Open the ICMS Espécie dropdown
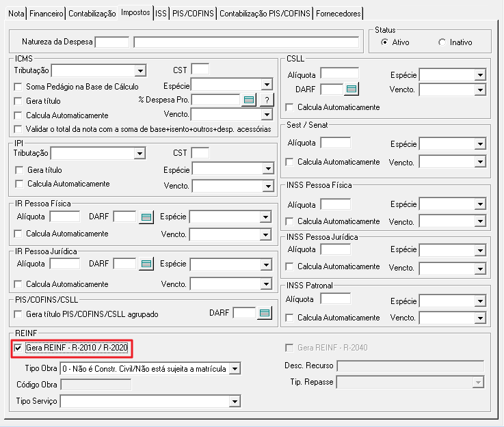Image resolution: width=504 pixels, height=427 pixels. [x=267, y=85]
